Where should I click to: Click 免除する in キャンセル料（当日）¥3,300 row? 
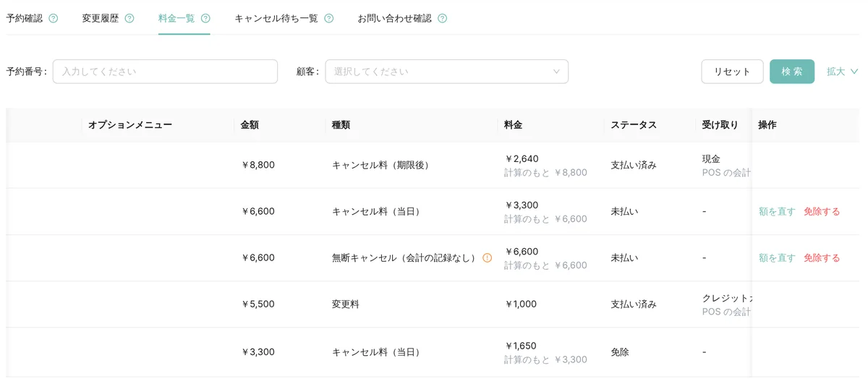(x=822, y=212)
